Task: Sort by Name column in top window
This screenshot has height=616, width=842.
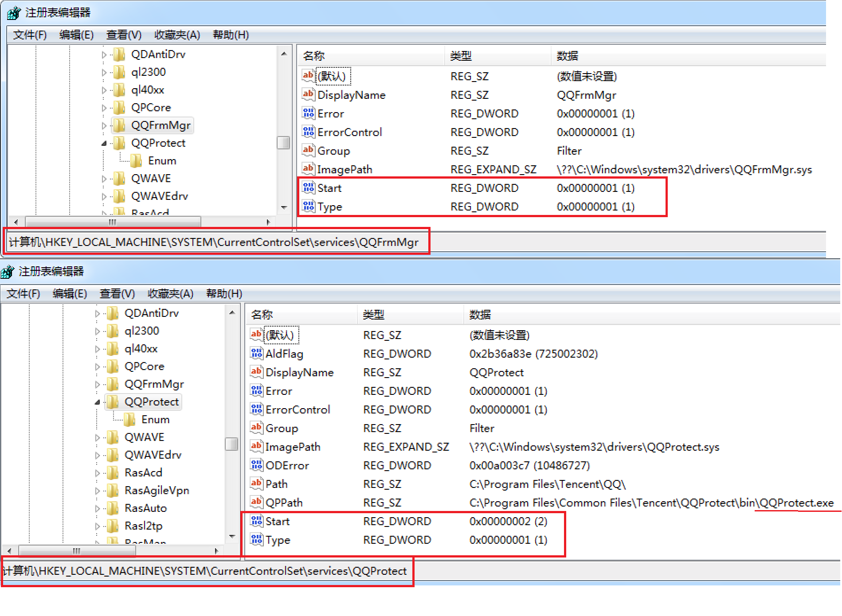Action: (x=372, y=56)
